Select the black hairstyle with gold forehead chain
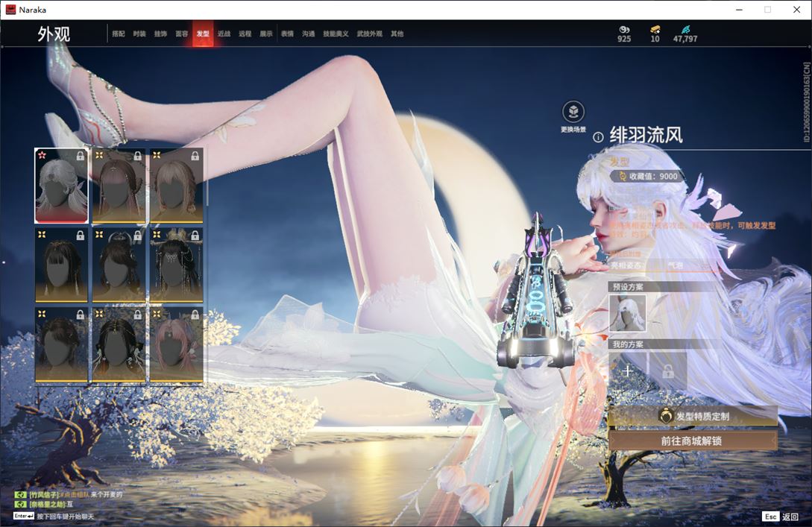Viewport: 812px width, 527px height. tap(119, 345)
